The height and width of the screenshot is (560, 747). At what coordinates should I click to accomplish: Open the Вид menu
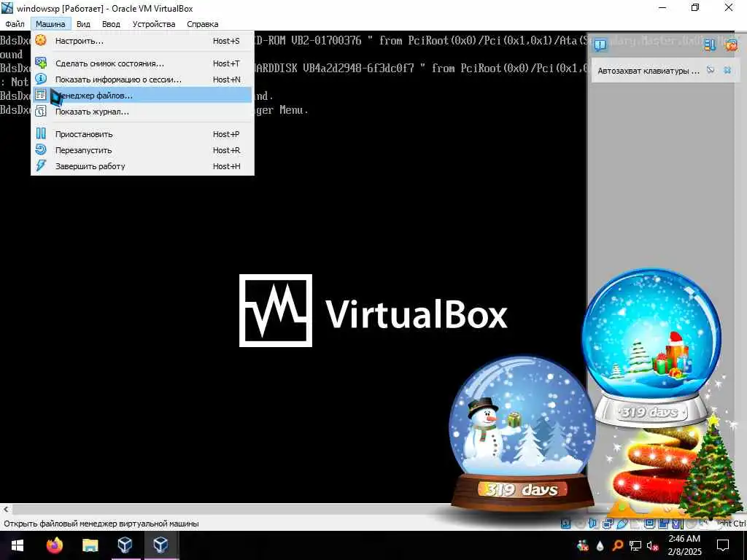click(x=83, y=24)
